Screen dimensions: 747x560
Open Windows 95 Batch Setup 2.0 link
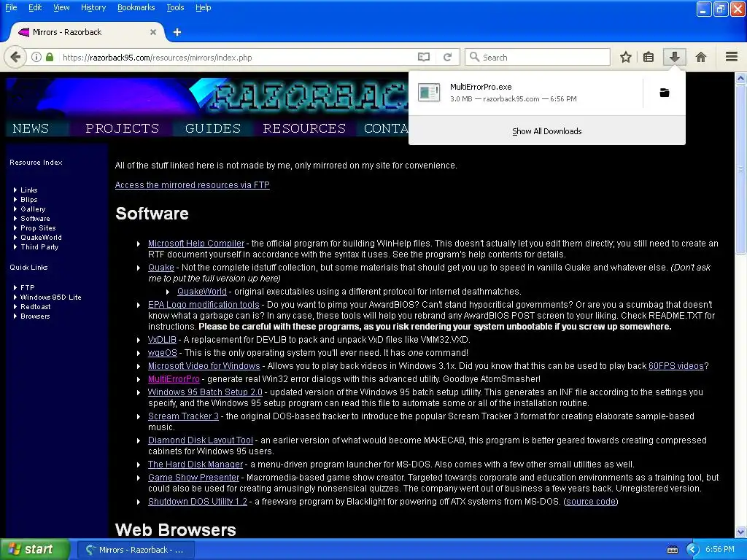pyautogui.click(x=205, y=392)
